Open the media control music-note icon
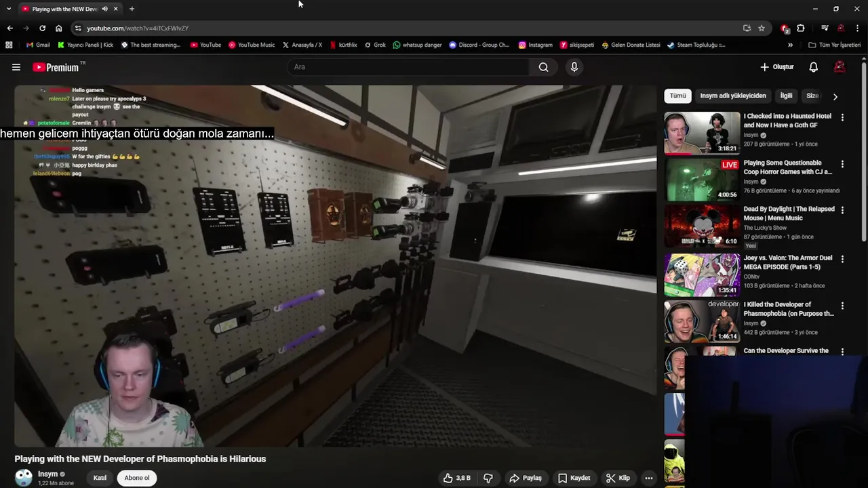 click(825, 28)
